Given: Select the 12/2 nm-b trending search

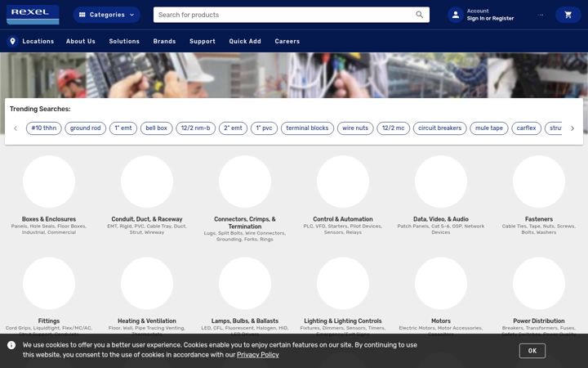Looking at the screenshot, I should [x=196, y=128].
